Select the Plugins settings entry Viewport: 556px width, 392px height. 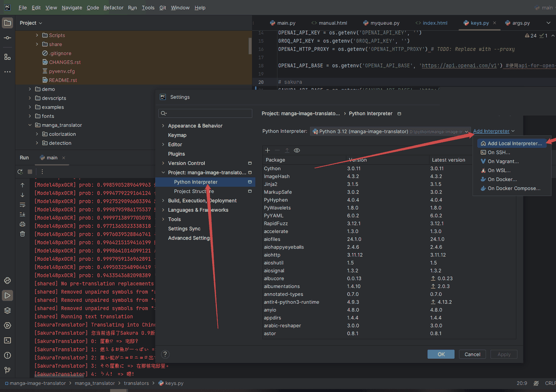(x=177, y=154)
